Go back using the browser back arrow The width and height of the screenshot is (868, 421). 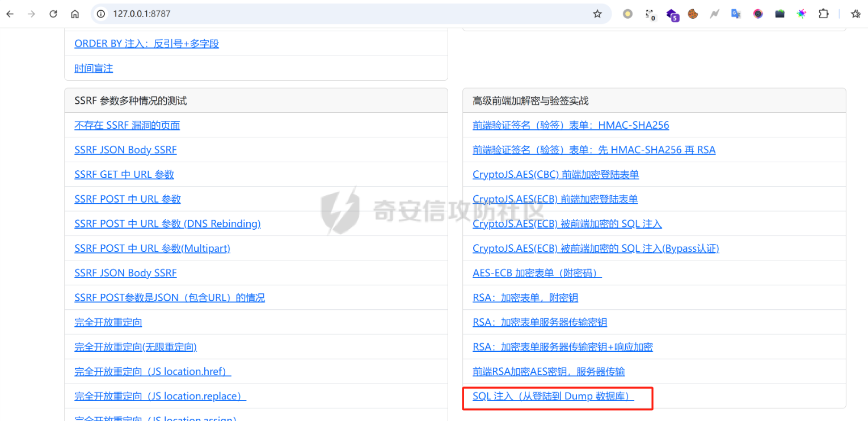click(10, 14)
